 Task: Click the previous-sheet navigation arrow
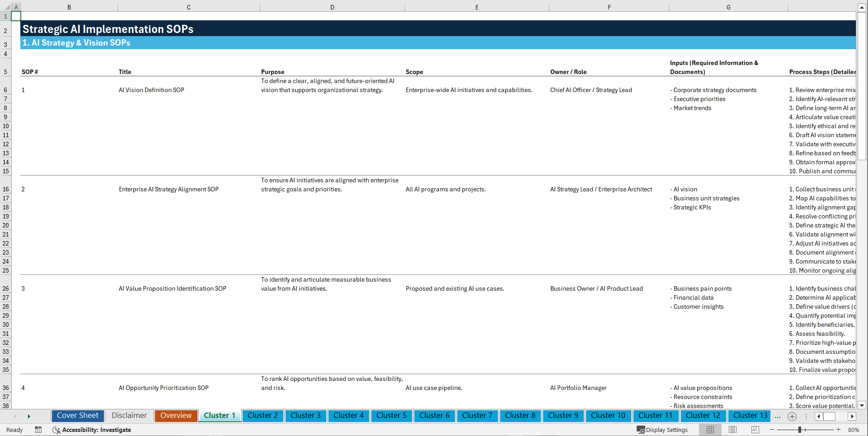pyautogui.click(x=15, y=416)
